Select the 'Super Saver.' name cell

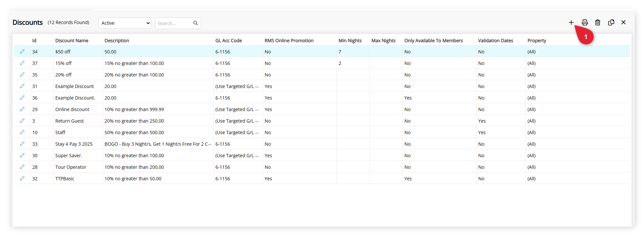[x=68, y=156]
